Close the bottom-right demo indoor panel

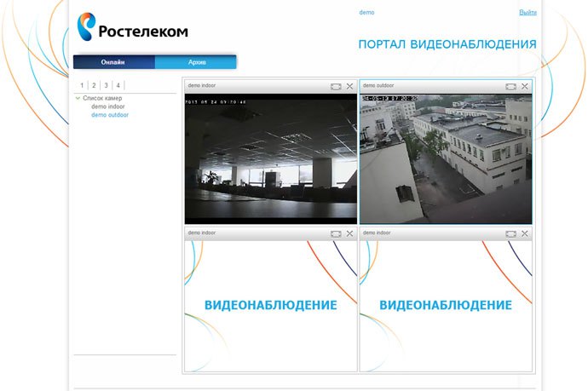[525, 234]
